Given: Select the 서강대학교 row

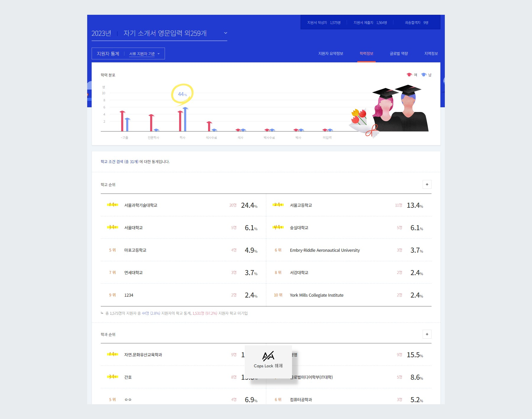Looking at the screenshot, I should [349, 272].
